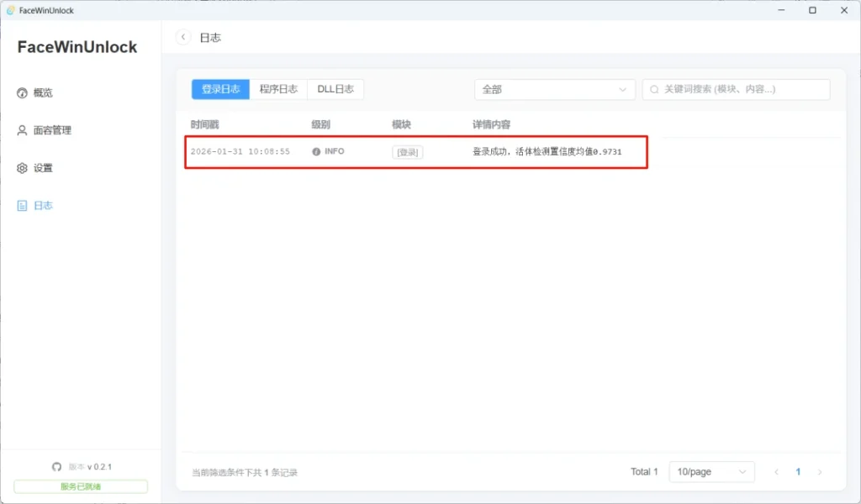
Task: Switch to the DLL日志 tab
Action: tap(335, 88)
